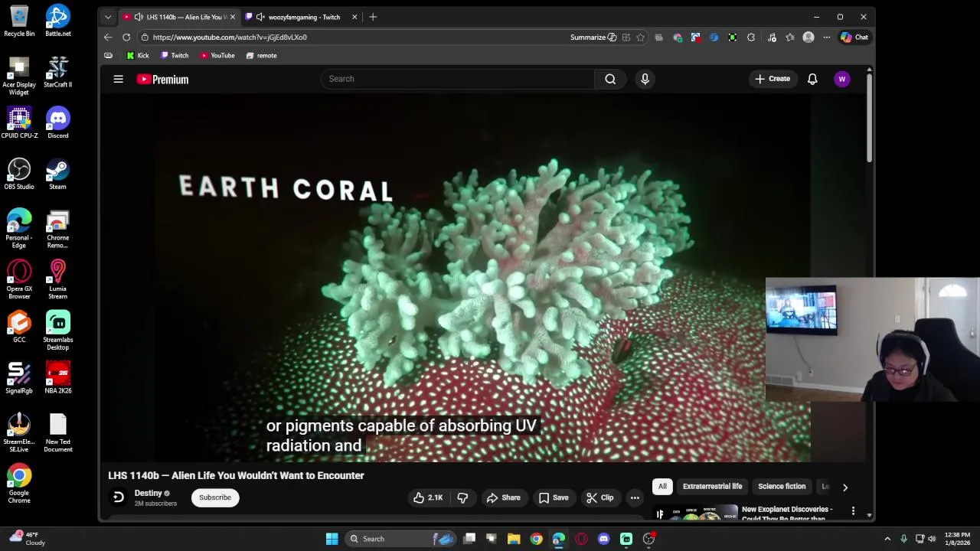This screenshot has height=551, width=980.
Task: Click Summarize in the address bar
Action: pyautogui.click(x=593, y=37)
